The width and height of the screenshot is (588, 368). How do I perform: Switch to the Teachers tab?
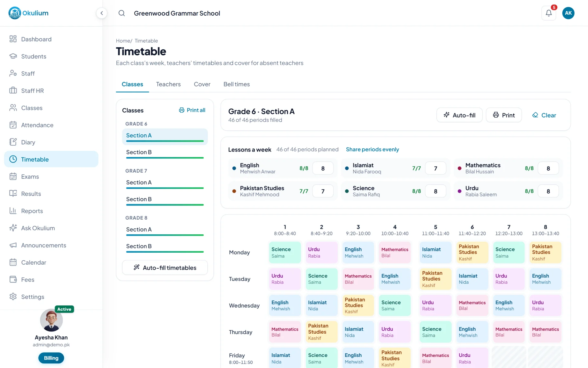pos(168,84)
